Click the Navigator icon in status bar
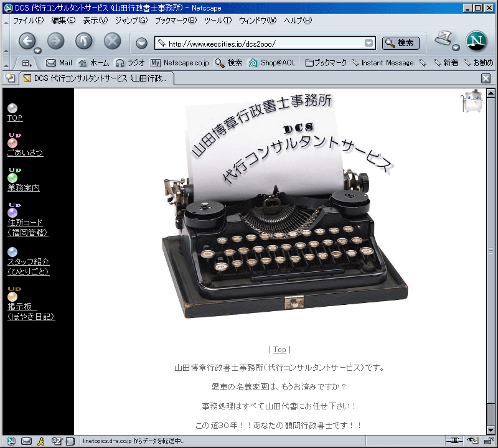Screen dimensions: 498x448 (11, 441)
